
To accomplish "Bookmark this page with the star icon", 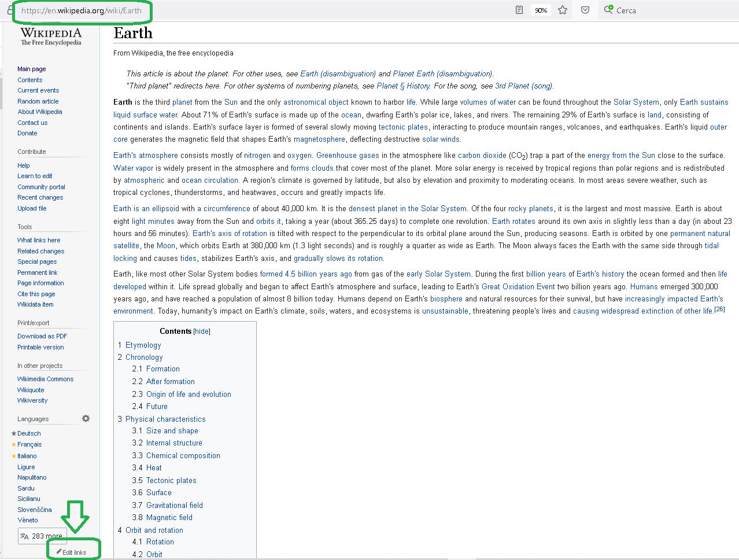I will coord(563,10).
